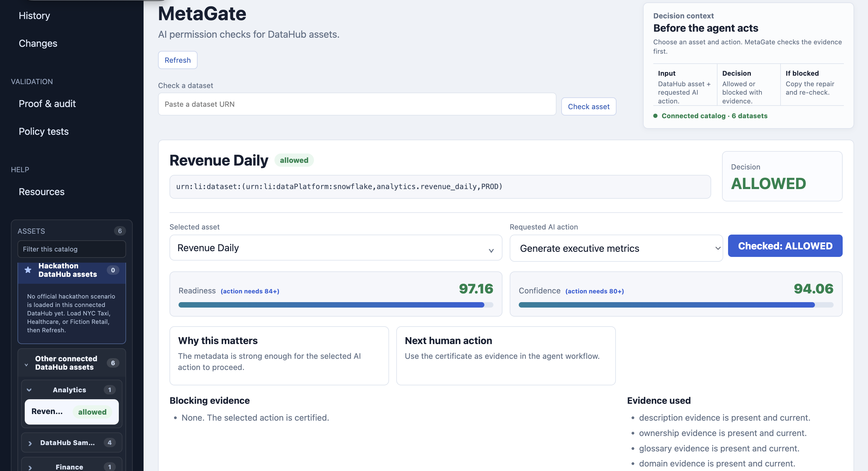The image size is (868, 471).
Task: Expand the DataHub Sam... group
Action: pyautogui.click(x=71, y=442)
